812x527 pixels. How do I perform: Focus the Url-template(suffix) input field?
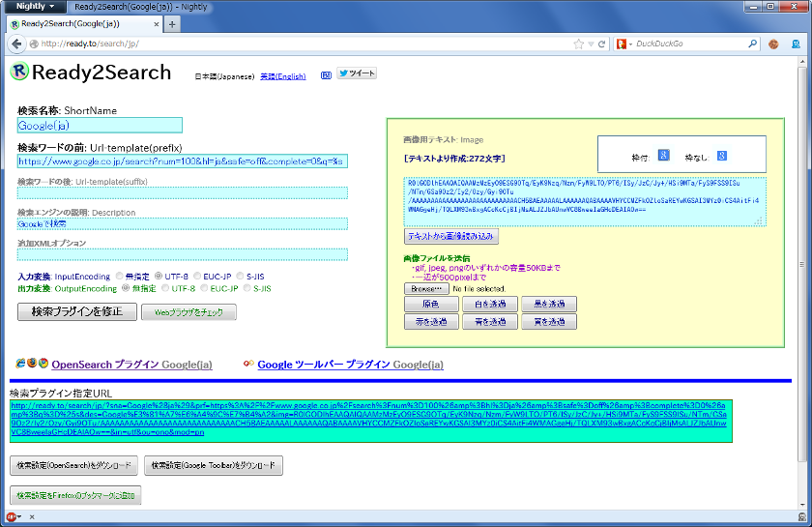tap(183, 192)
